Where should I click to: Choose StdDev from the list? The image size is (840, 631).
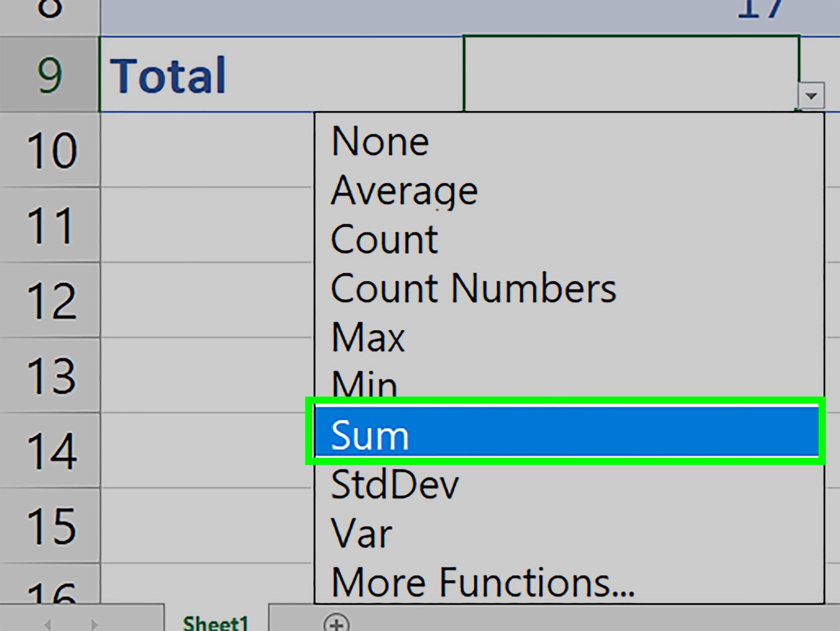coord(569,484)
